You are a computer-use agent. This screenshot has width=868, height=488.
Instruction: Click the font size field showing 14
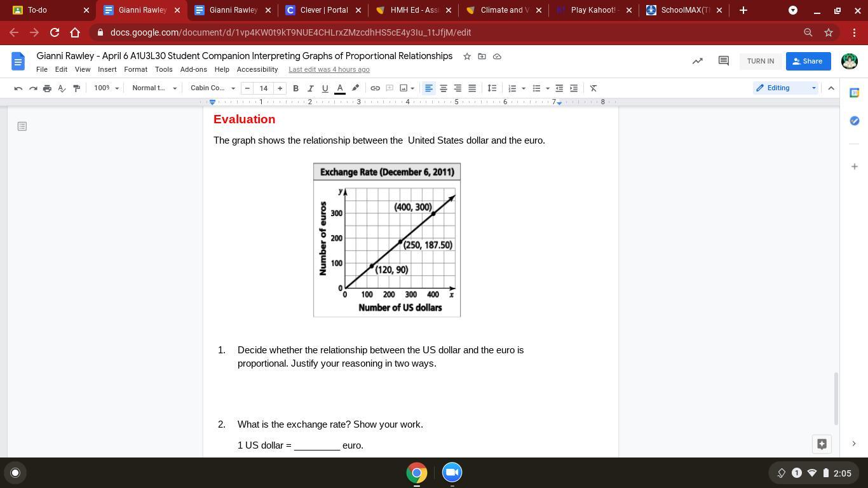(263, 88)
